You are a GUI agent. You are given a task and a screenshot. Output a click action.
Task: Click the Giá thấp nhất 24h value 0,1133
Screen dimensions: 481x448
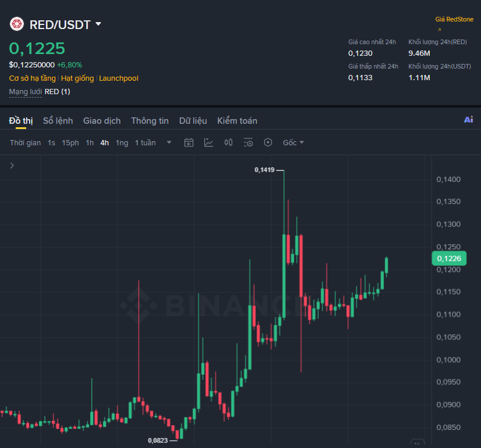click(x=360, y=78)
